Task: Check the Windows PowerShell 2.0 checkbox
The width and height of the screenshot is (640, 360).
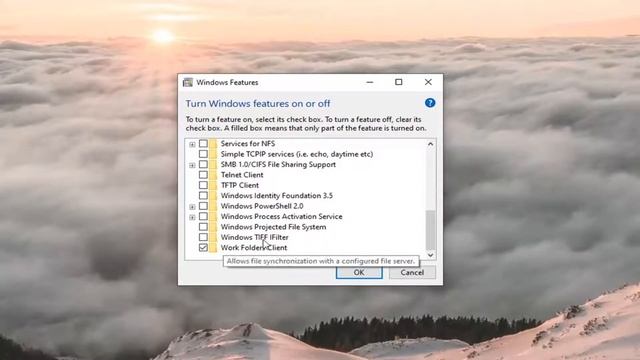Action: pos(203,206)
